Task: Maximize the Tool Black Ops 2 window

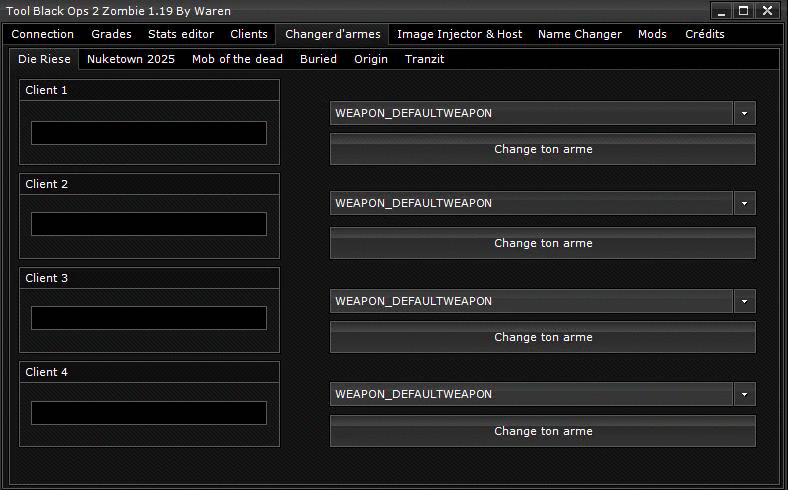Action: 744,11
